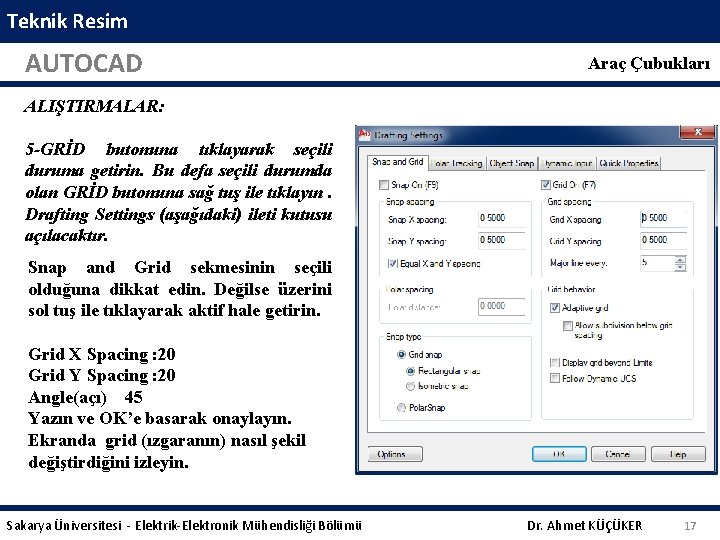Confirm with the OK button
720x540 pixels.
[559, 454]
